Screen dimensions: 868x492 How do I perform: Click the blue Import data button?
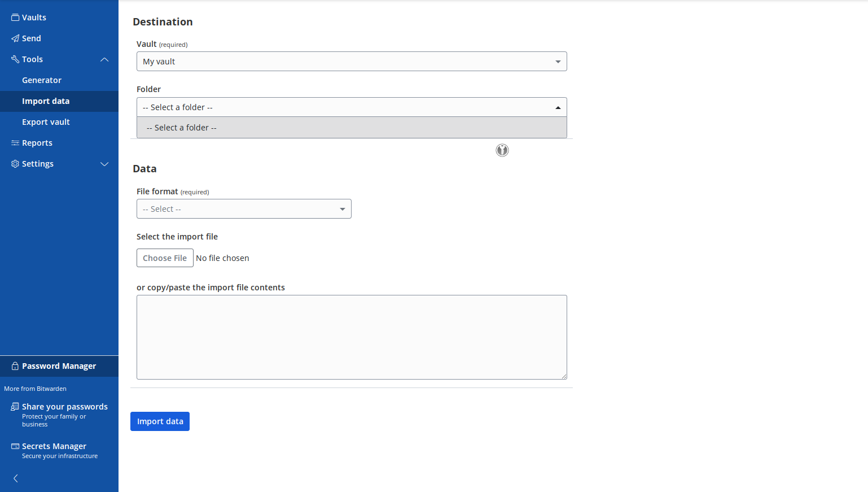(160, 421)
